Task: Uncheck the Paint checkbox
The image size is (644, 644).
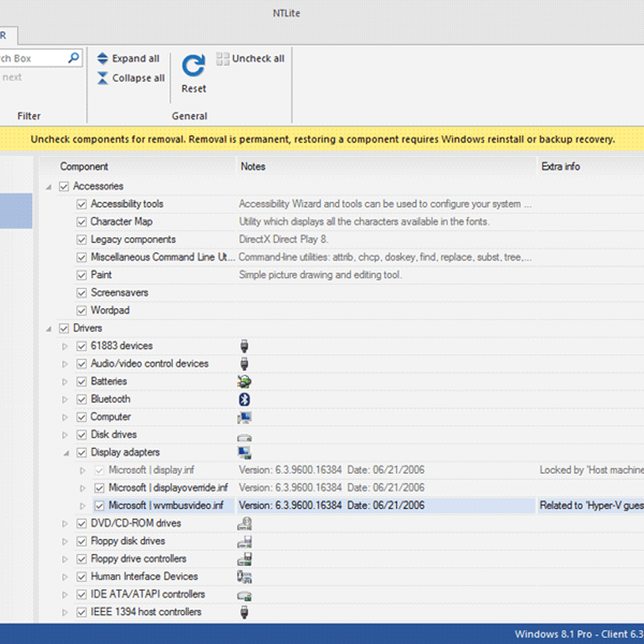Action: click(x=82, y=275)
